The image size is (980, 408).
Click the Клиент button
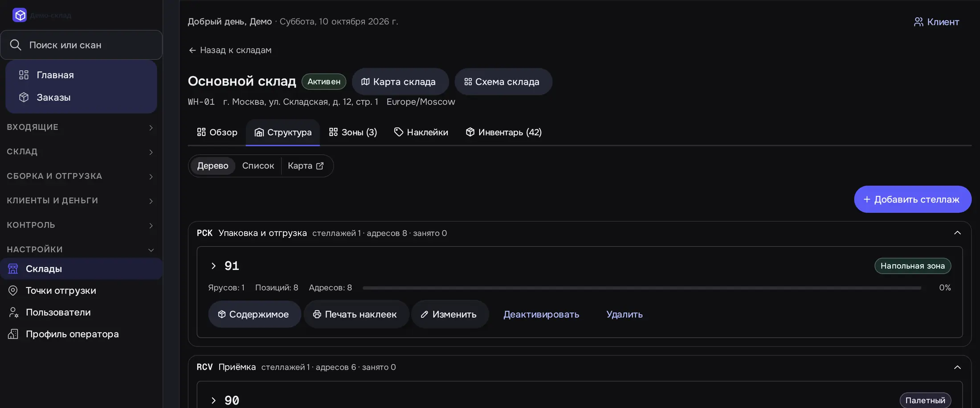click(936, 22)
